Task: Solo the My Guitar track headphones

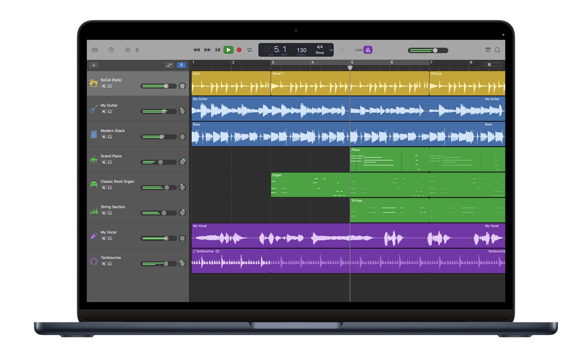Action: pos(110,111)
